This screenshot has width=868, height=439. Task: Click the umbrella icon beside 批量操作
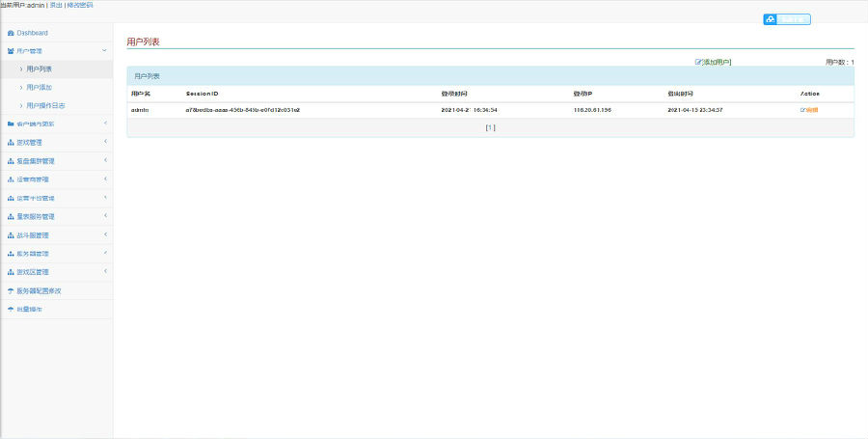[x=11, y=309]
